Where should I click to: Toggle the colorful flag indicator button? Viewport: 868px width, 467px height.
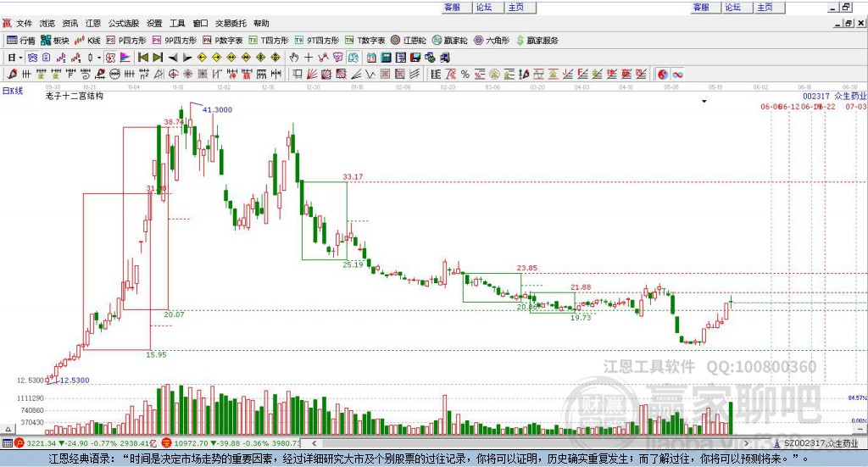[x=125, y=58]
